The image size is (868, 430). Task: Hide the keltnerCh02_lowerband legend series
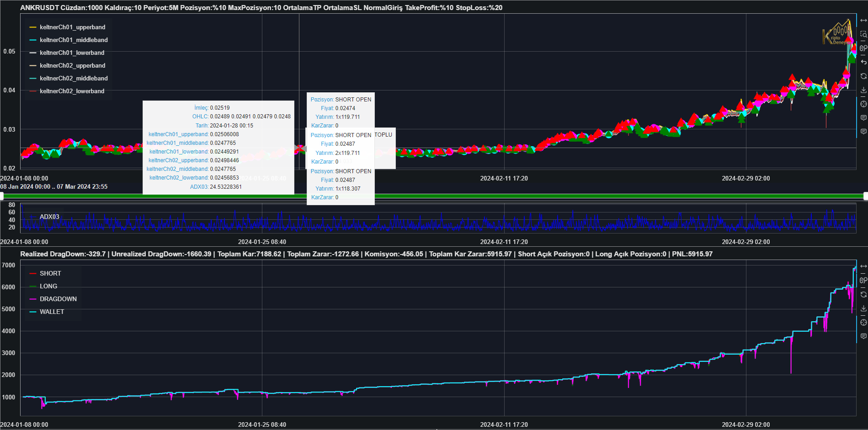click(x=72, y=91)
